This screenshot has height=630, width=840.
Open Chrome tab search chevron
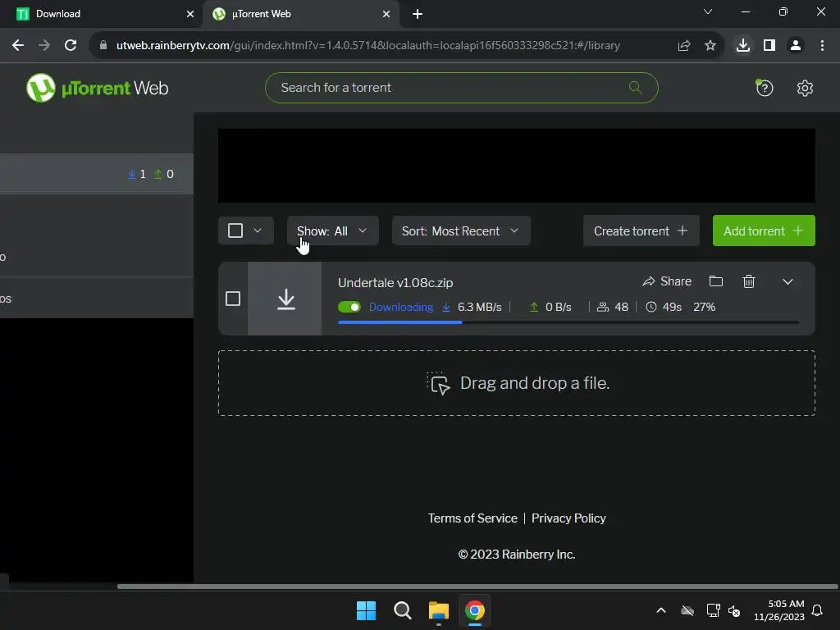click(708, 11)
